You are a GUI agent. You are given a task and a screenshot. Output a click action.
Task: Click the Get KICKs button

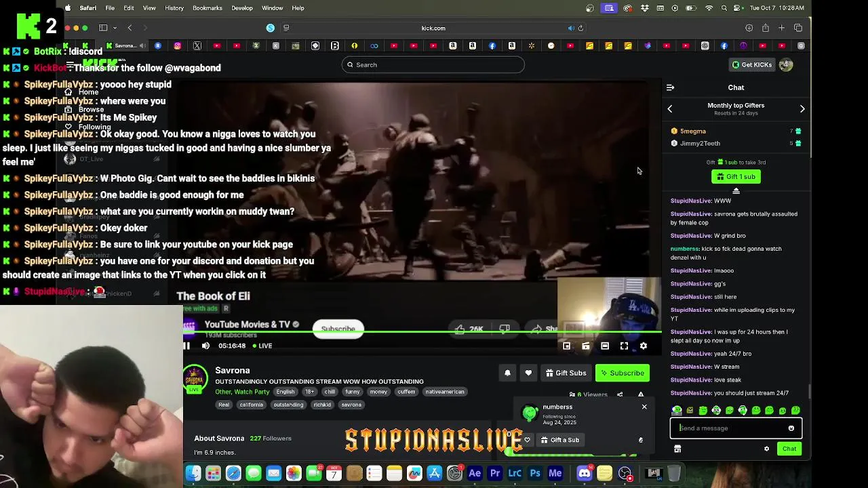pyautogui.click(x=751, y=65)
